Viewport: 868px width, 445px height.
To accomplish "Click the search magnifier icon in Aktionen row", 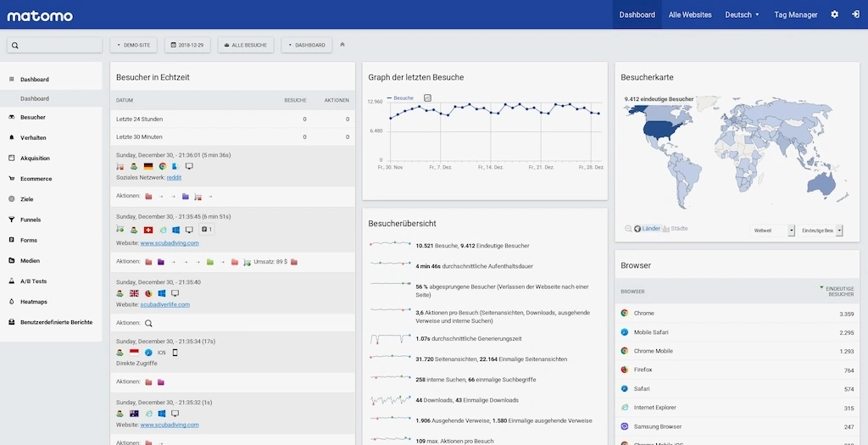I will click(148, 323).
